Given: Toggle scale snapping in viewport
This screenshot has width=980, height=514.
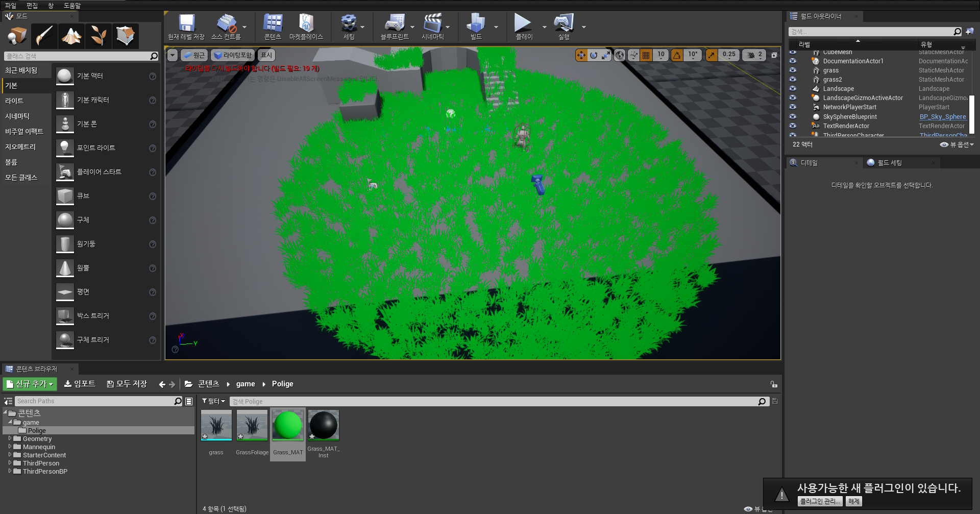Looking at the screenshot, I should pos(712,55).
